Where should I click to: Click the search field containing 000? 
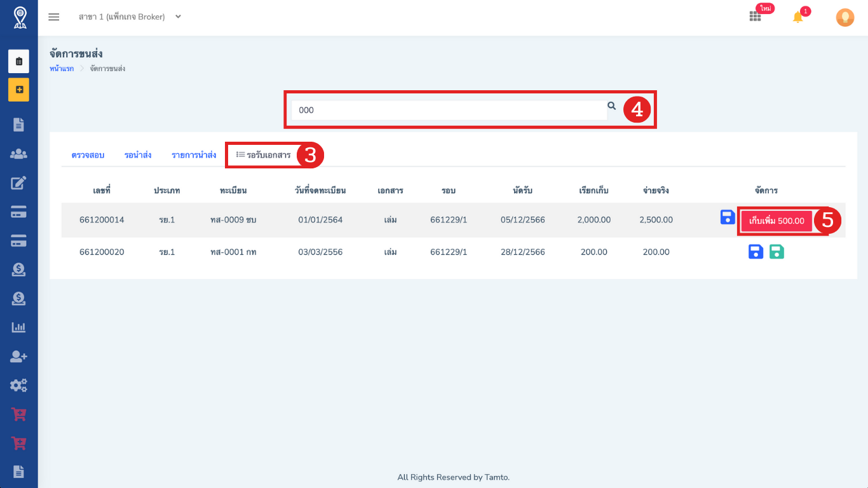point(449,110)
